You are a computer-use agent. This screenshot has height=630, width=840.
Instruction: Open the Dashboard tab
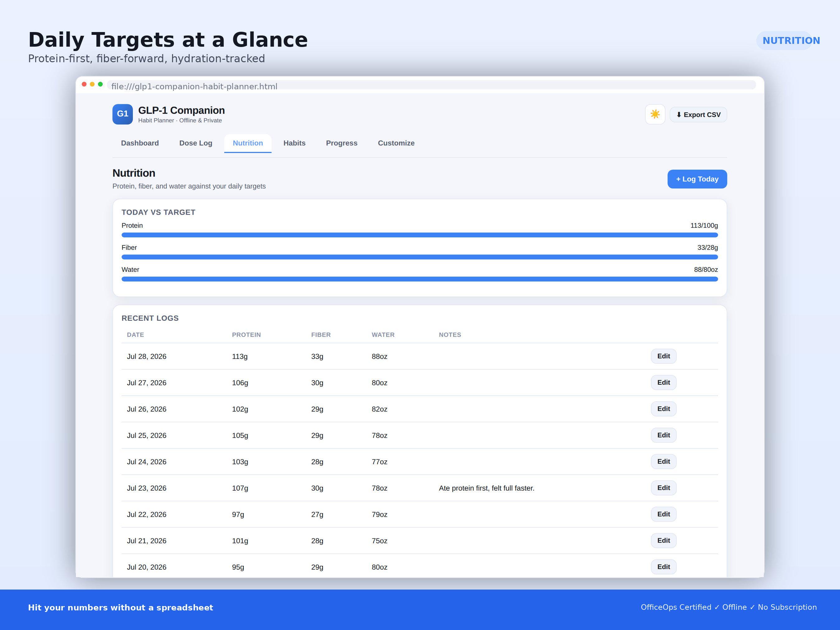click(140, 143)
